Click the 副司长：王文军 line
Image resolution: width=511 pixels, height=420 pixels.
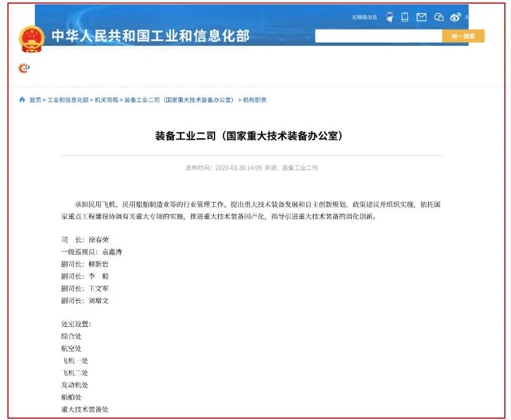[85, 288]
